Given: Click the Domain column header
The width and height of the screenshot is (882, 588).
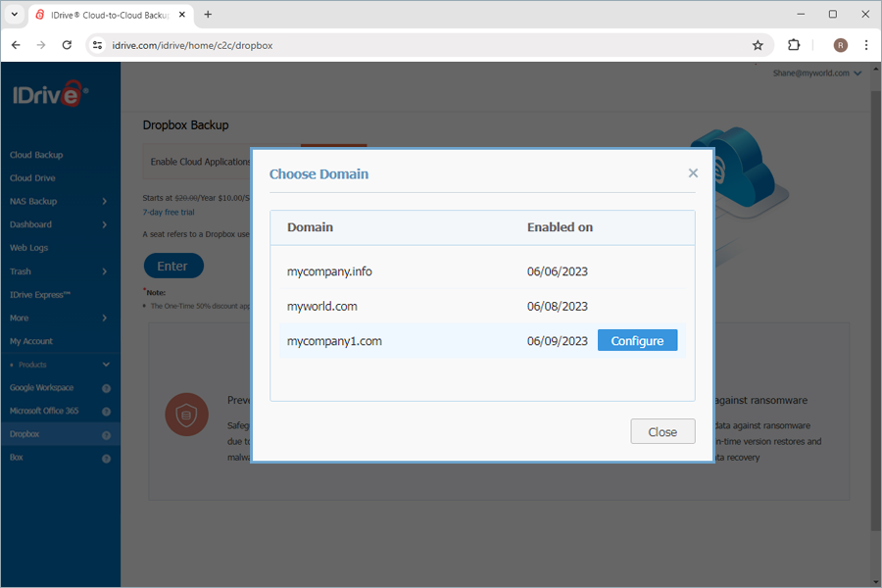Looking at the screenshot, I should click(310, 226).
